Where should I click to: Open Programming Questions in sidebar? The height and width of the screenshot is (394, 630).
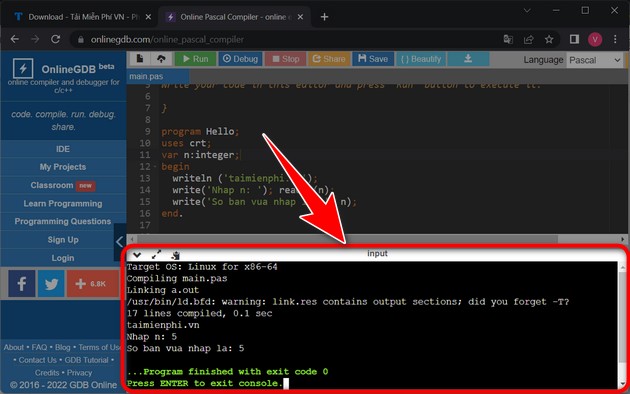pos(63,221)
